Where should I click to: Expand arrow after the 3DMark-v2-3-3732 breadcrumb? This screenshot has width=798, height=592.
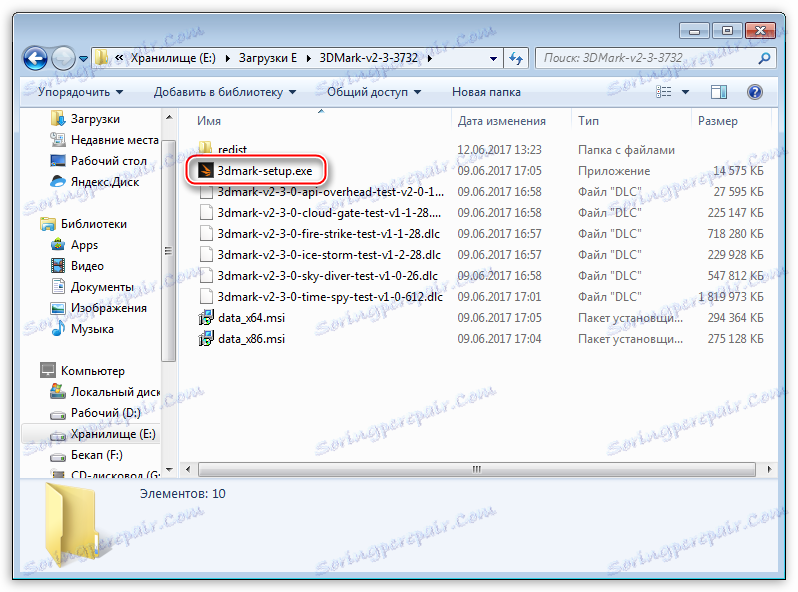(x=430, y=59)
